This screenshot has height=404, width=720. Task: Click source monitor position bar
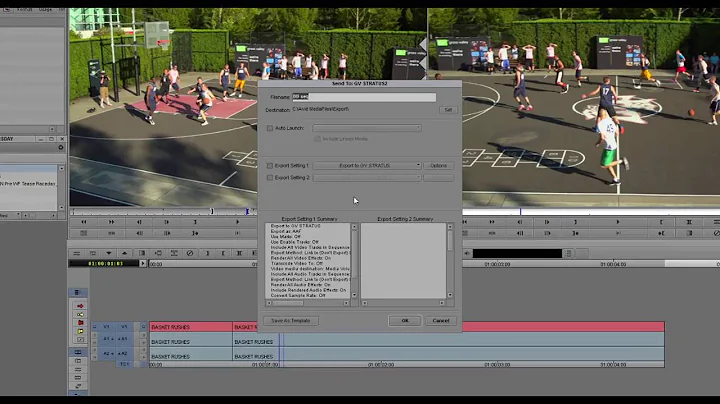point(163,212)
